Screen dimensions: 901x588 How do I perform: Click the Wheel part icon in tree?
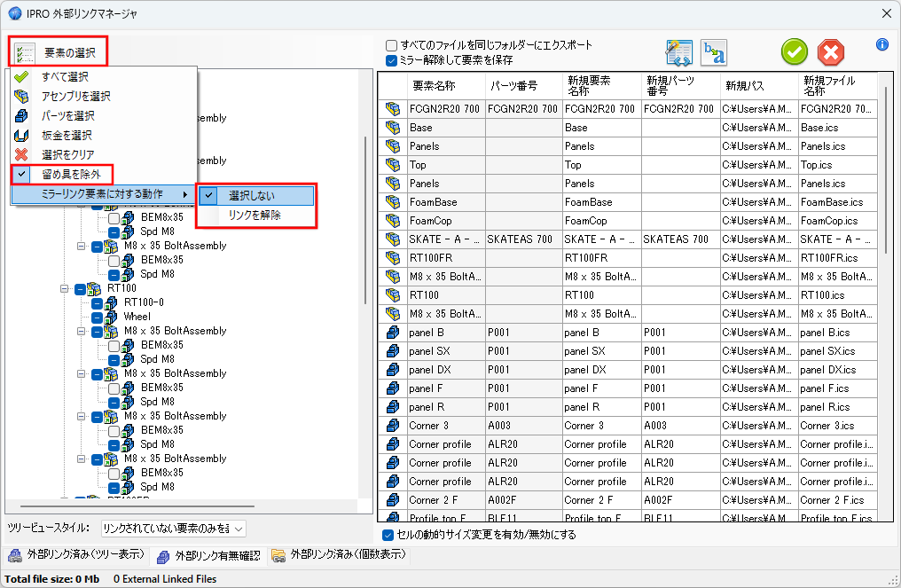(x=111, y=318)
